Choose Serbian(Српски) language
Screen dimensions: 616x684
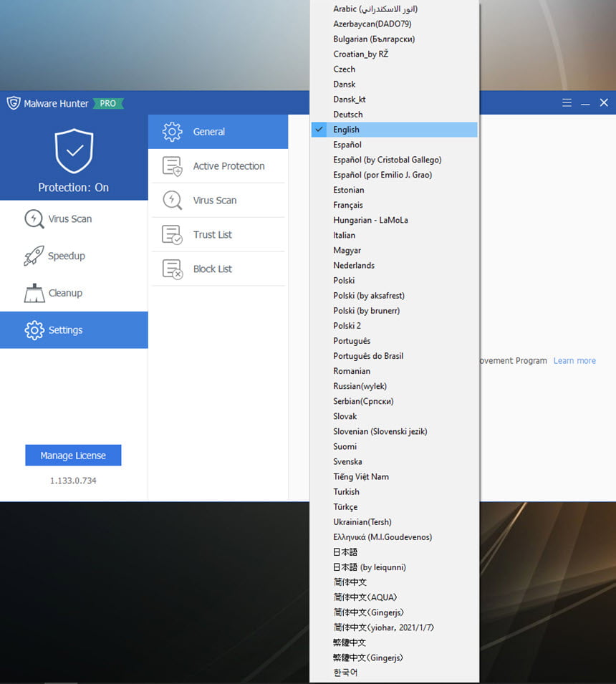pyautogui.click(x=395, y=401)
